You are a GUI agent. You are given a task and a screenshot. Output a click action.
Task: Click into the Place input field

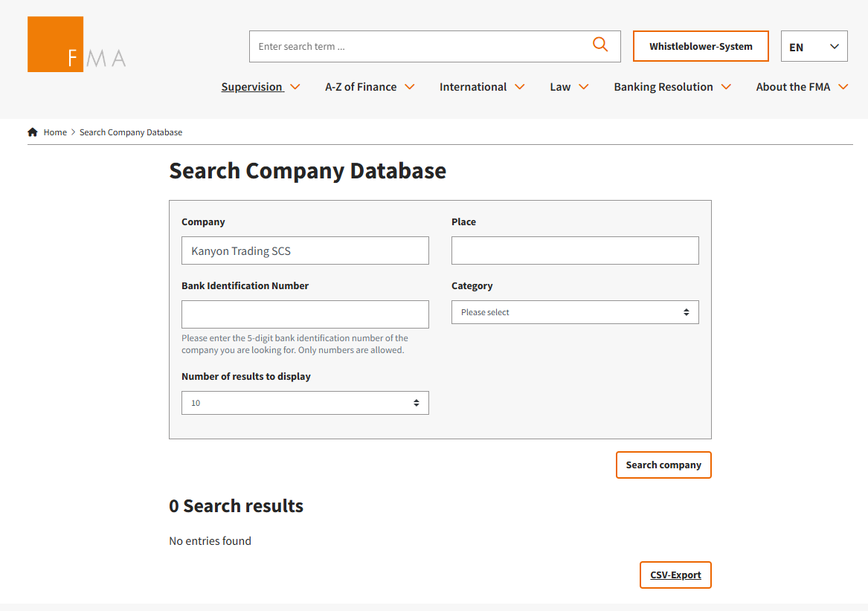pos(574,250)
